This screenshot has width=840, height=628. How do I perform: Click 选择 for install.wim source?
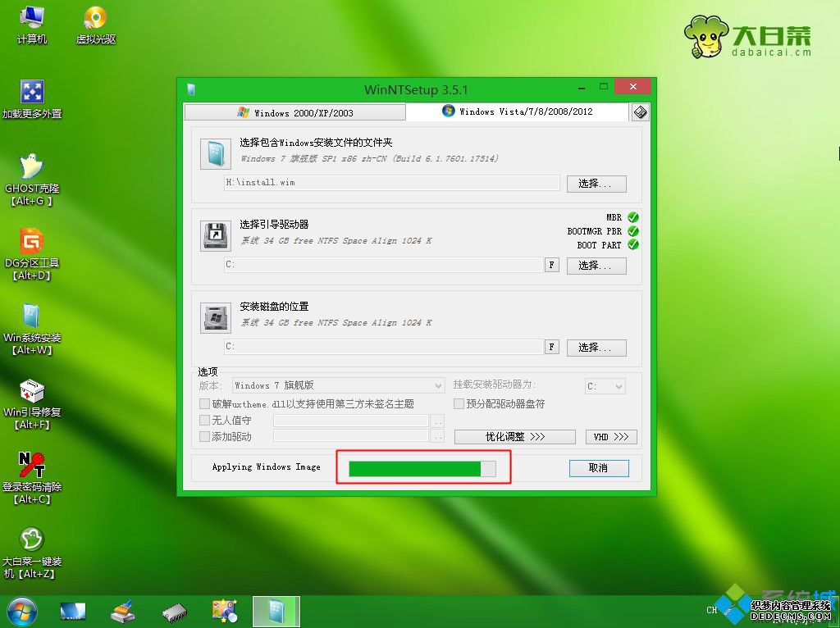coord(596,183)
